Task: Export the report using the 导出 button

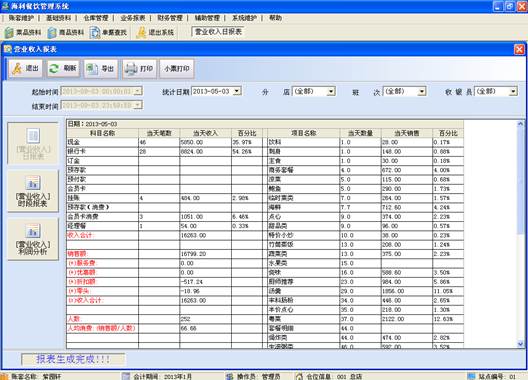Action: pyautogui.click(x=101, y=69)
